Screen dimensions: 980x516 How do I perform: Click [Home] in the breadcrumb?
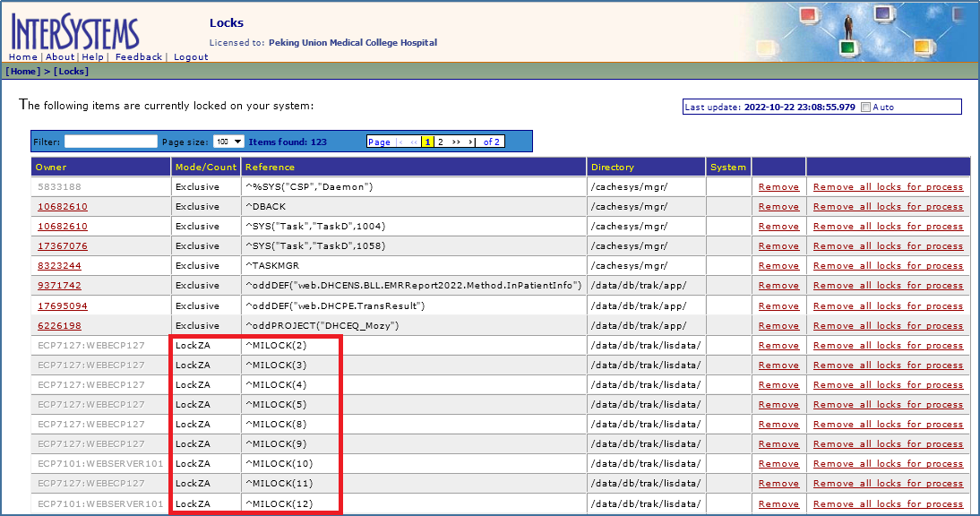tap(23, 71)
